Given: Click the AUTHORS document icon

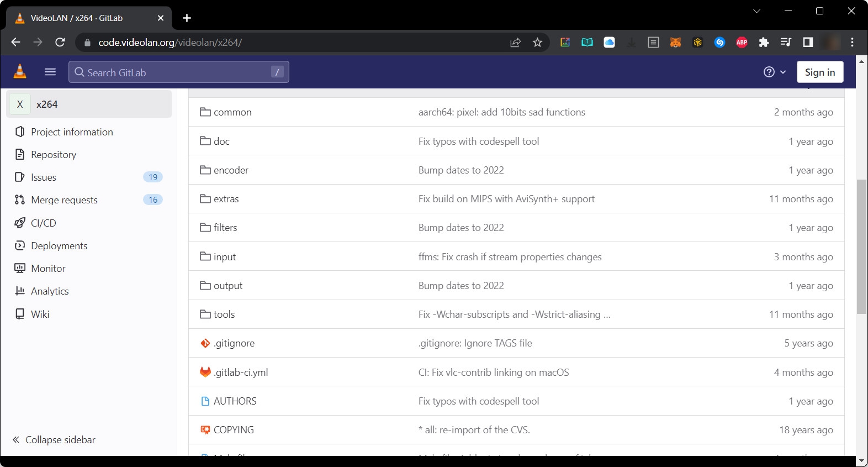Looking at the screenshot, I should 205,401.
